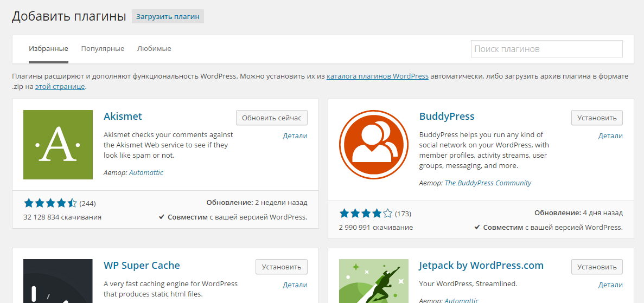Install Jetpack by WordPress.com
Screen dimensions: 644x303
[597, 267]
